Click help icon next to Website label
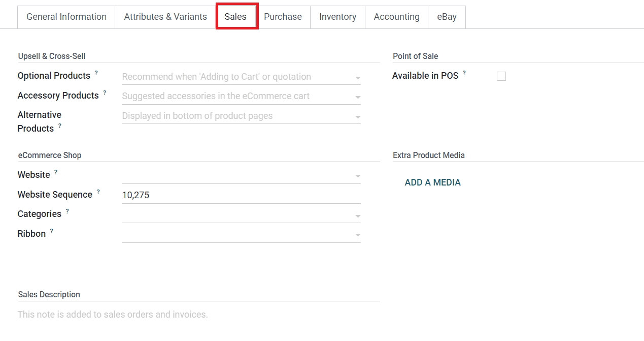This screenshot has height=341, width=644. [x=56, y=172]
